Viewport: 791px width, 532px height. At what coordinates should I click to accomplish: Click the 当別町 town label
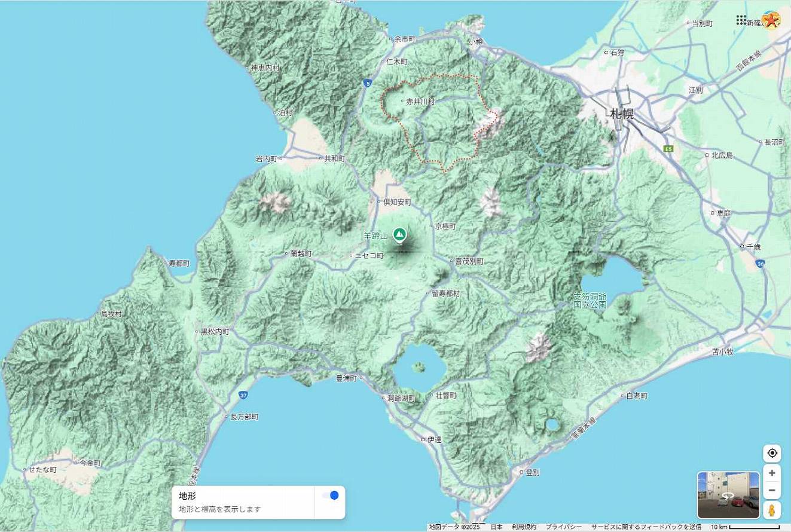pyautogui.click(x=702, y=24)
